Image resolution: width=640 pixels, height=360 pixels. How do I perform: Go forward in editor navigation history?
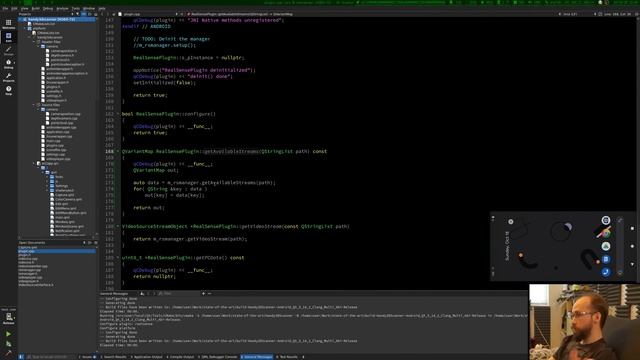pos(108,14)
